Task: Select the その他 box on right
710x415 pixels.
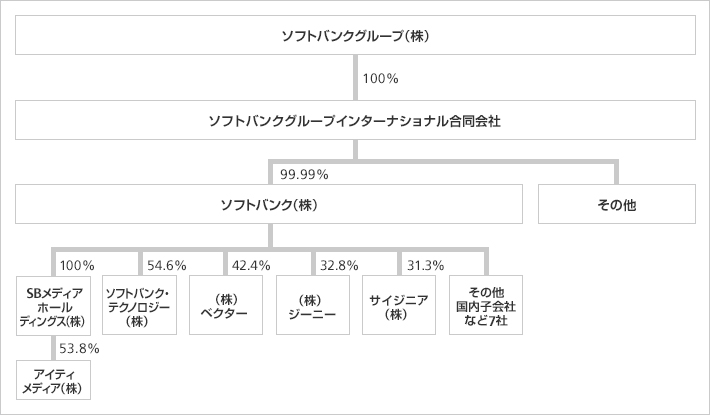Action: (x=617, y=204)
